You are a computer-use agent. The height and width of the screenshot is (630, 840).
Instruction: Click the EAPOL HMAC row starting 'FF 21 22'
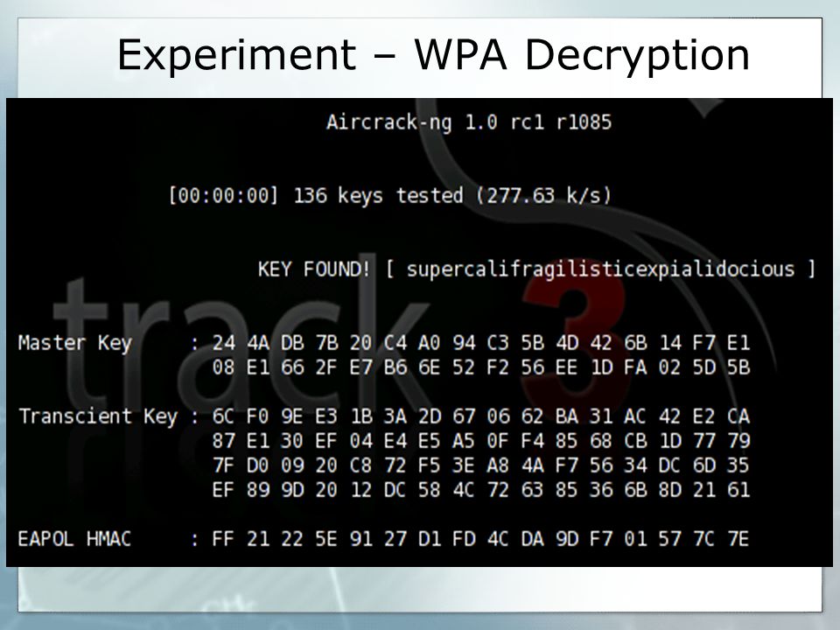click(480, 539)
